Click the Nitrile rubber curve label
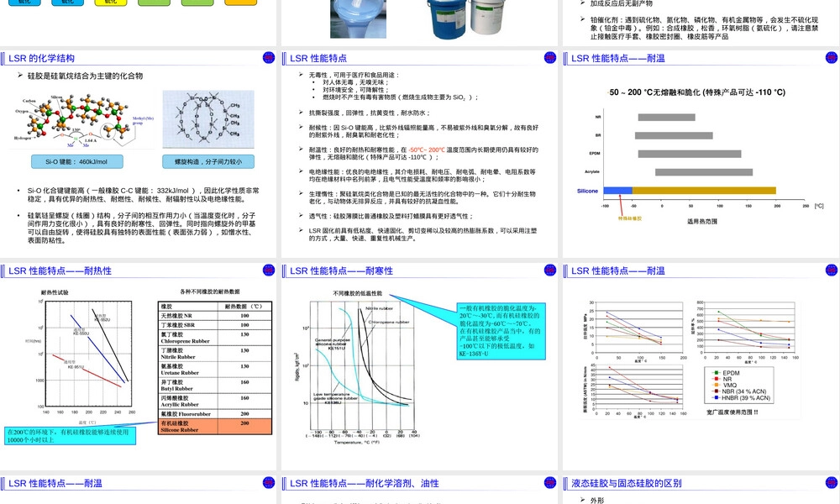 [380, 308]
